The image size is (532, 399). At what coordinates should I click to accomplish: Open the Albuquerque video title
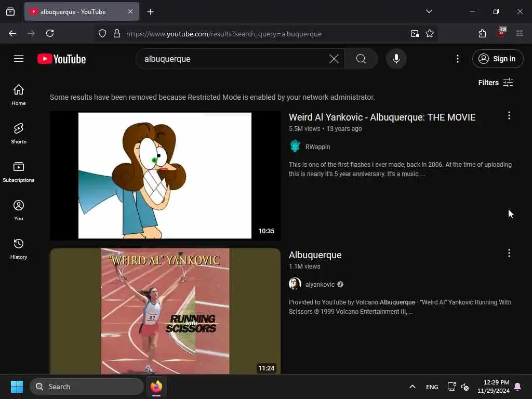315,255
